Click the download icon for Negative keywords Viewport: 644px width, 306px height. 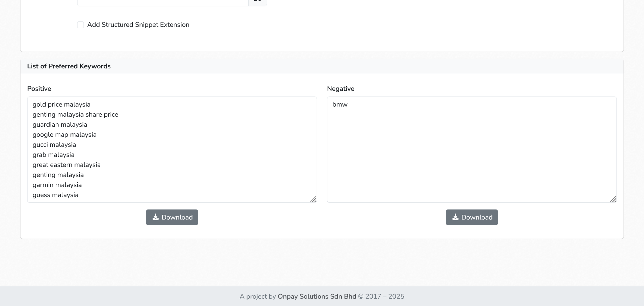455,217
